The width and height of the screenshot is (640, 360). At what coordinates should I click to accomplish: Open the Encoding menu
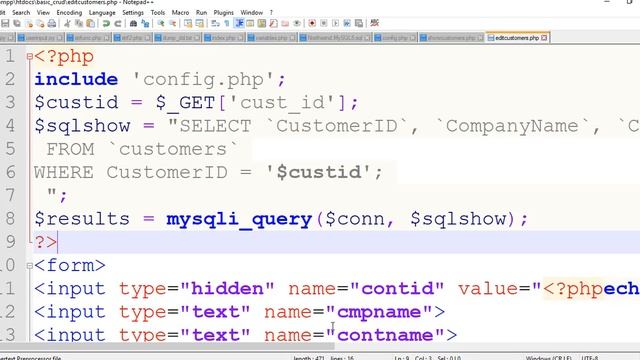69,13
